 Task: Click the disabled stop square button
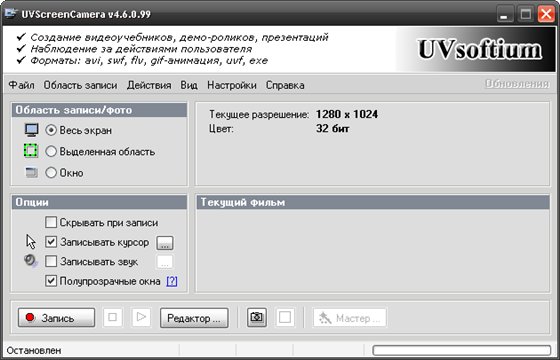(x=112, y=317)
